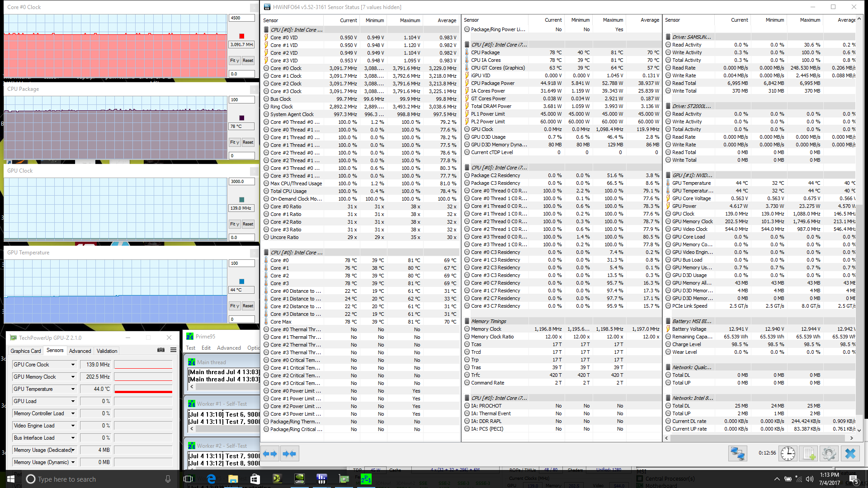868x488 pixels.
Task: Select the Sensors tab in GPU-Z
Action: click(55, 350)
